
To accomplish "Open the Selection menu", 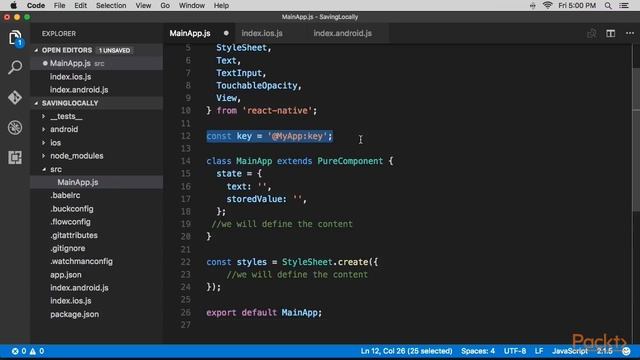I will [x=111, y=5].
